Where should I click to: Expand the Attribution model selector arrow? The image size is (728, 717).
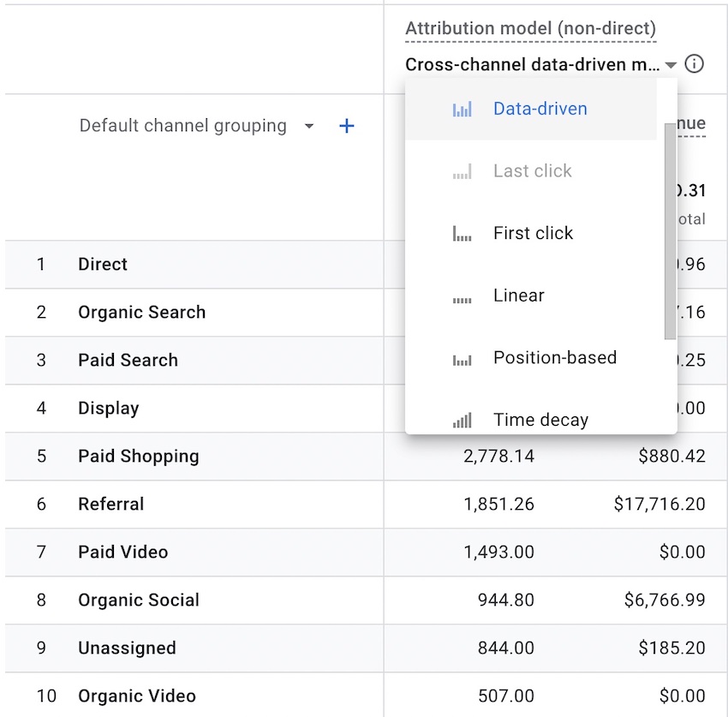671,64
